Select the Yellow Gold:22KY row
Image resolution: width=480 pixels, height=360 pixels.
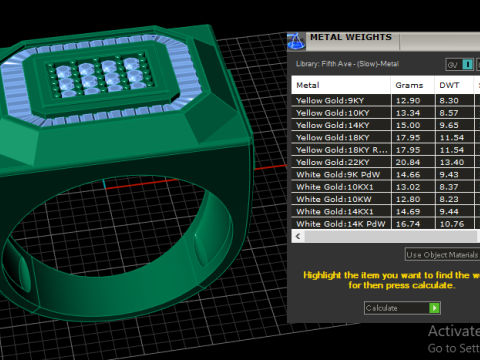[x=386, y=162]
